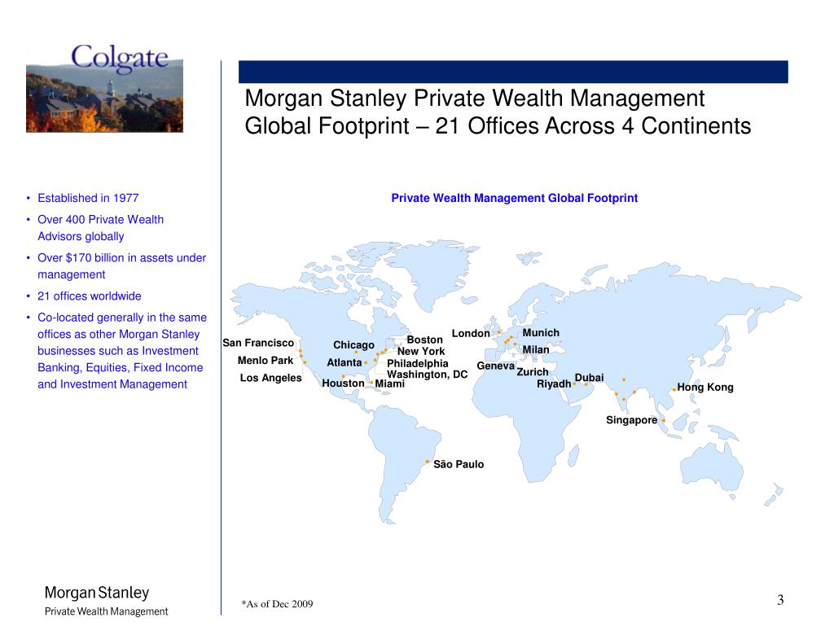Click the Zurich map label

point(533,372)
